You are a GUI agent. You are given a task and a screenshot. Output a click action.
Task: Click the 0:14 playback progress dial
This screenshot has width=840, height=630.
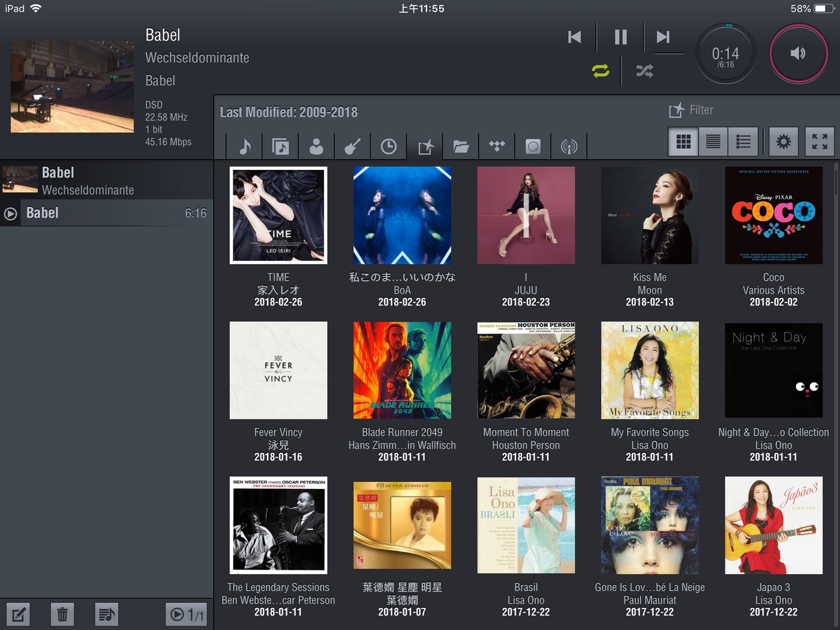(725, 55)
